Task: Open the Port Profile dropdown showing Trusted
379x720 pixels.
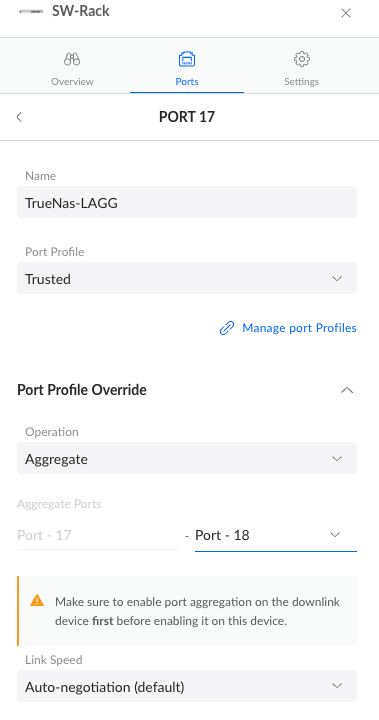Action: coord(187,278)
